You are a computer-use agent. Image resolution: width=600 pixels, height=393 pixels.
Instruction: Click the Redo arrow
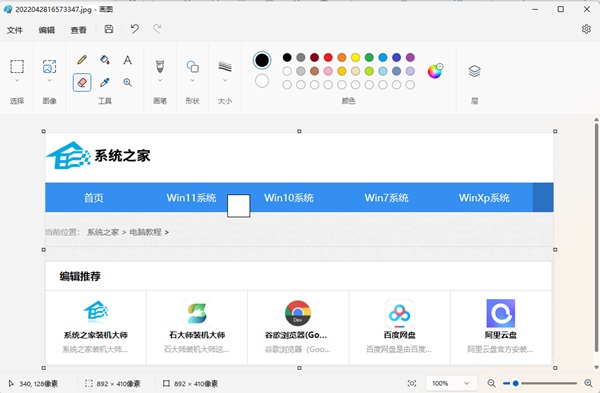pos(157,29)
